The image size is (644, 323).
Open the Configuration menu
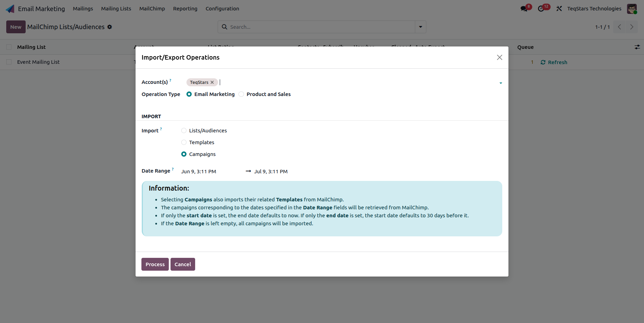pyautogui.click(x=222, y=9)
